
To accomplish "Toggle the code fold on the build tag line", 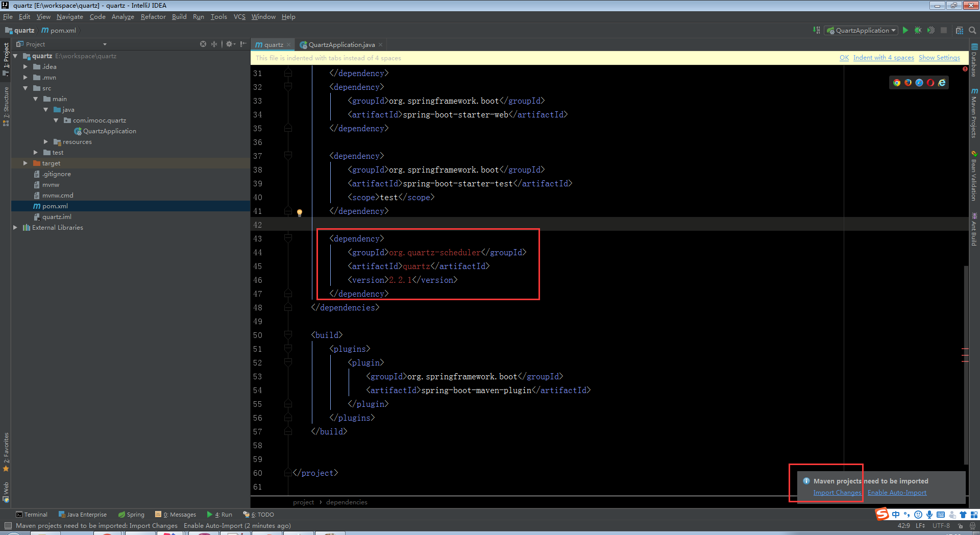I will 288,335.
